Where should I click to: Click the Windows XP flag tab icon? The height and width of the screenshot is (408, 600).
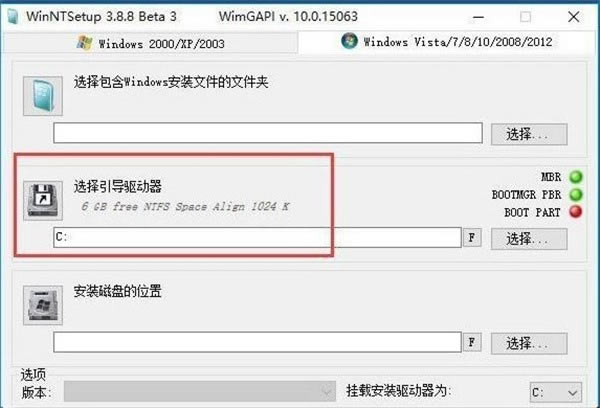[84, 43]
